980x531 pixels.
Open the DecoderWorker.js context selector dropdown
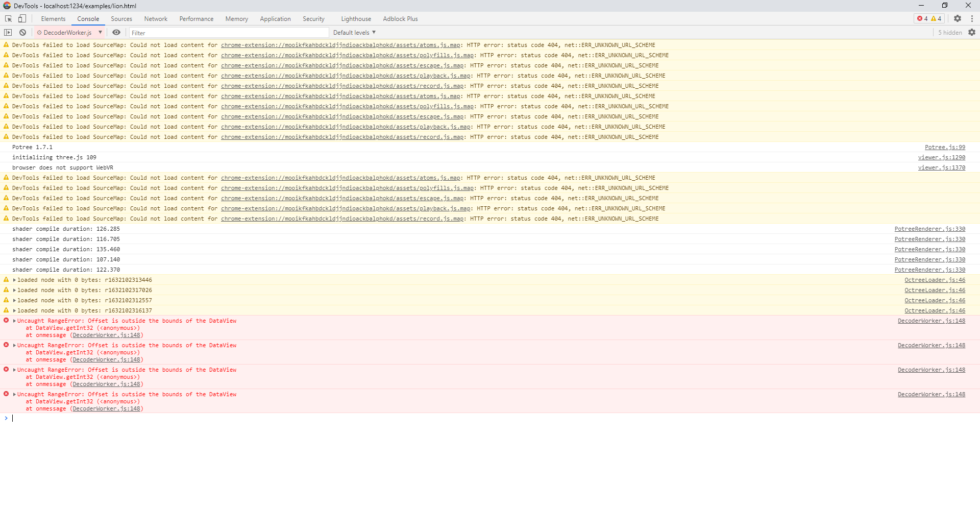[x=69, y=32]
